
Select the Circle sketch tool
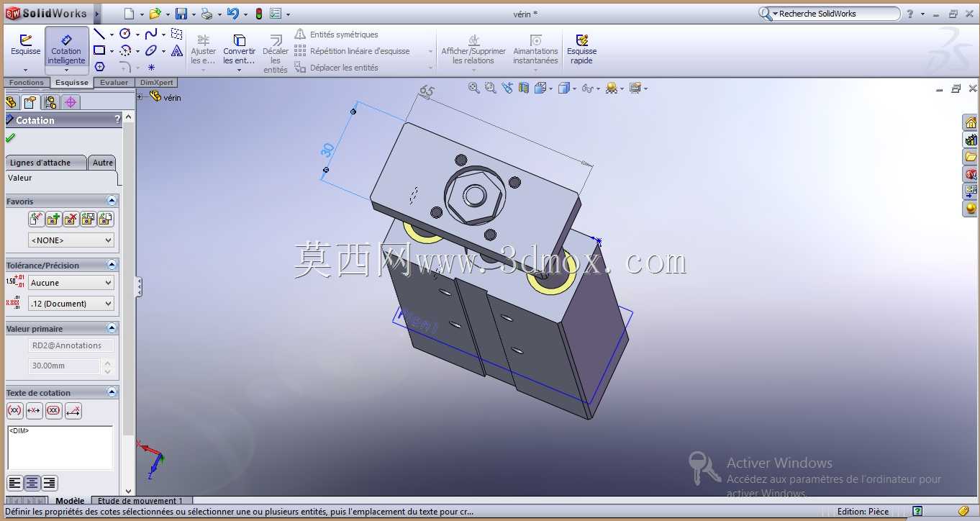(x=125, y=34)
